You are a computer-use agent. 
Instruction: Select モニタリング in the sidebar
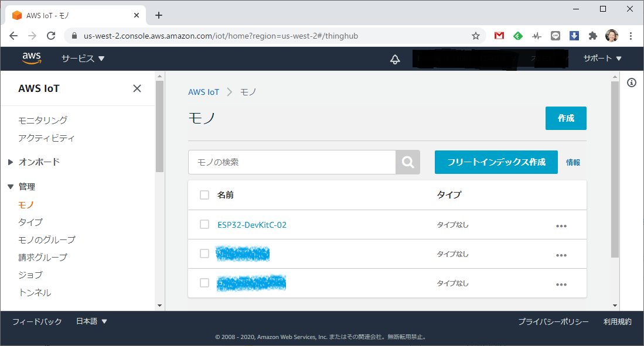tap(43, 120)
